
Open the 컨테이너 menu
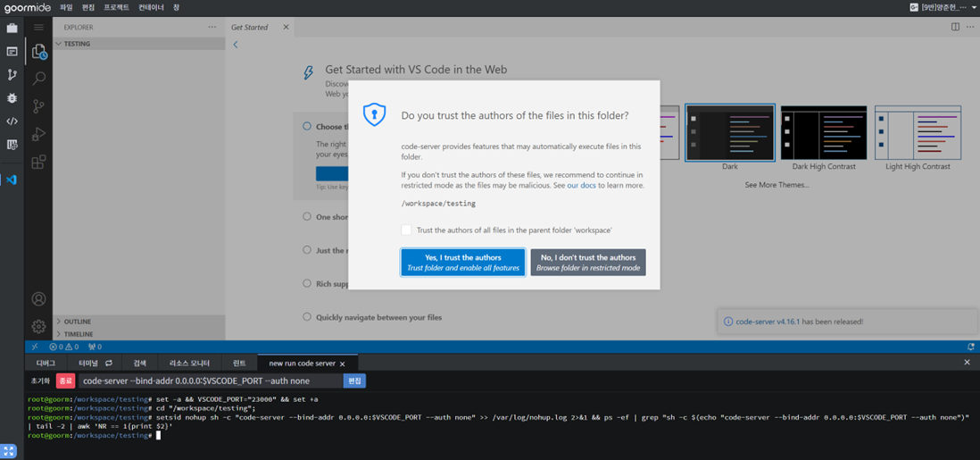click(151, 7)
